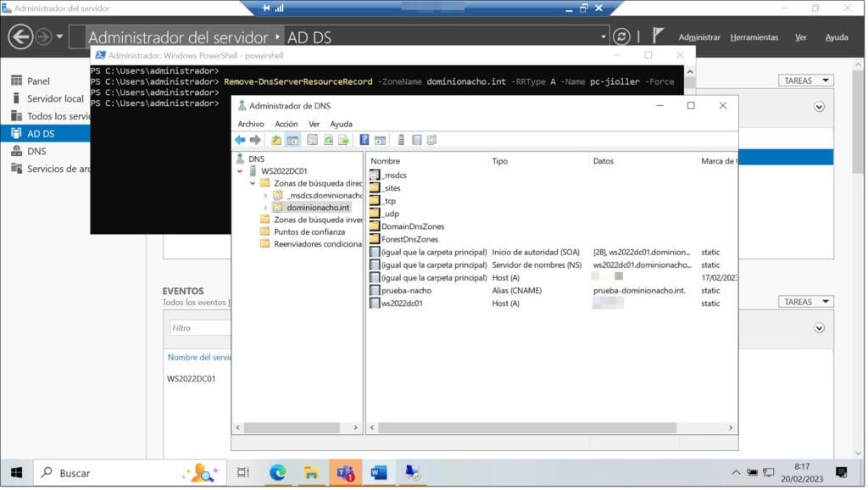Open the Acción menu in DNS Manager
This screenshot has width=868, height=490.
287,124
